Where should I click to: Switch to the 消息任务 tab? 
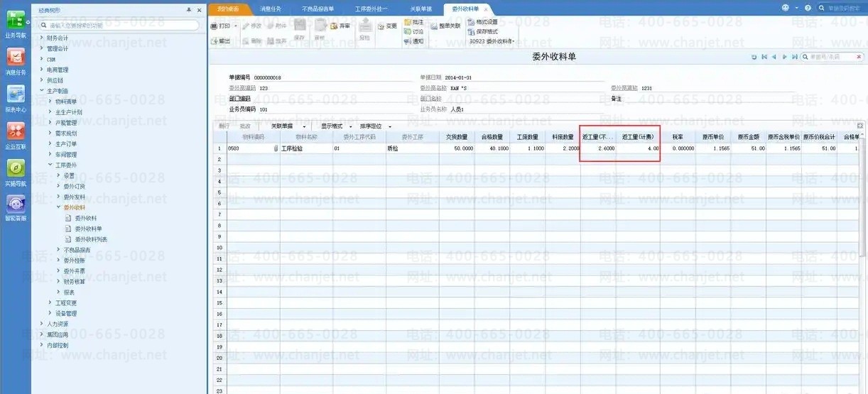pos(271,9)
